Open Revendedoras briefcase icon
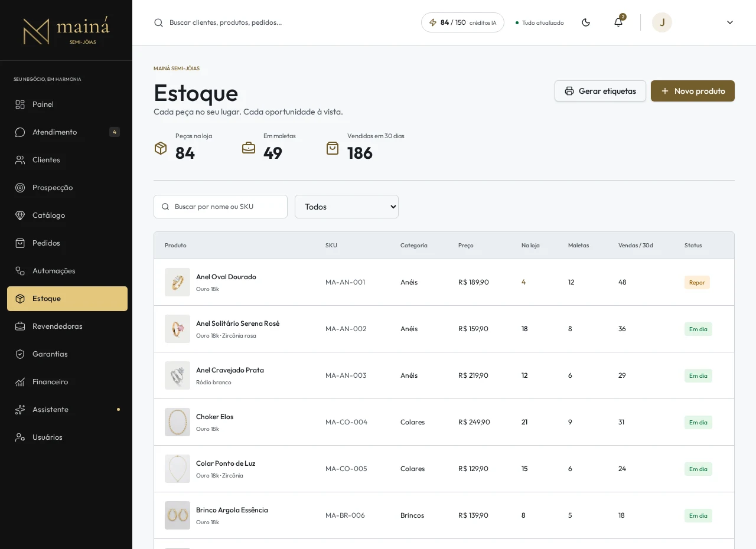Viewport: 756px width, 549px height. 20,326
